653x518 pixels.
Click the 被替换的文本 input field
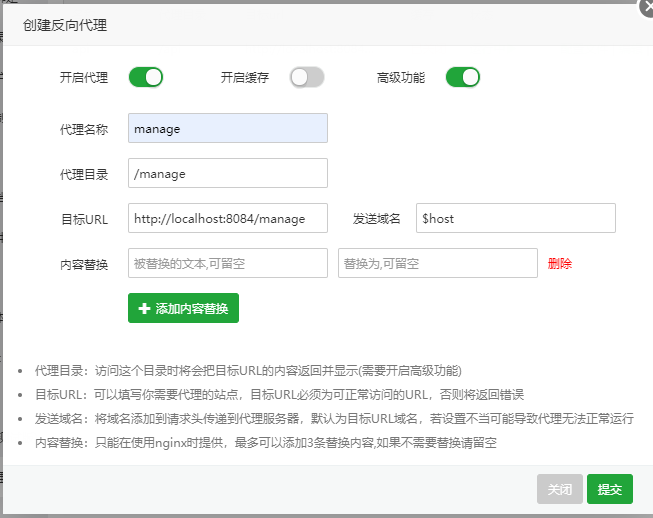tap(228, 263)
